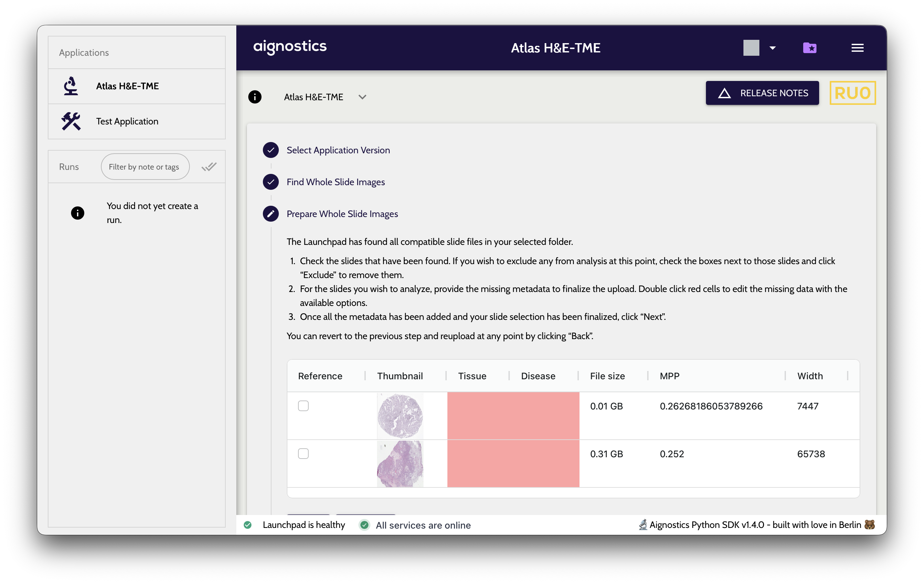Check the box for the 0.01 GB slide
Image resolution: width=924 pixels, height=584 pixels.
(x=303, y=405)
